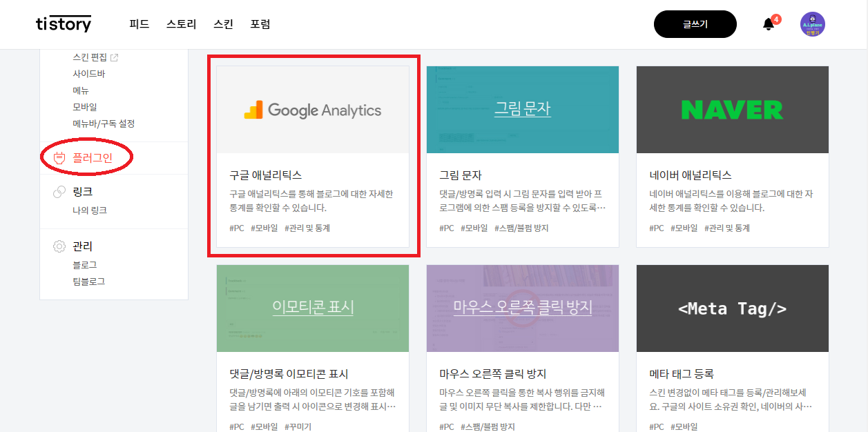Open 팀블로그 under 관리

point(89,282)
